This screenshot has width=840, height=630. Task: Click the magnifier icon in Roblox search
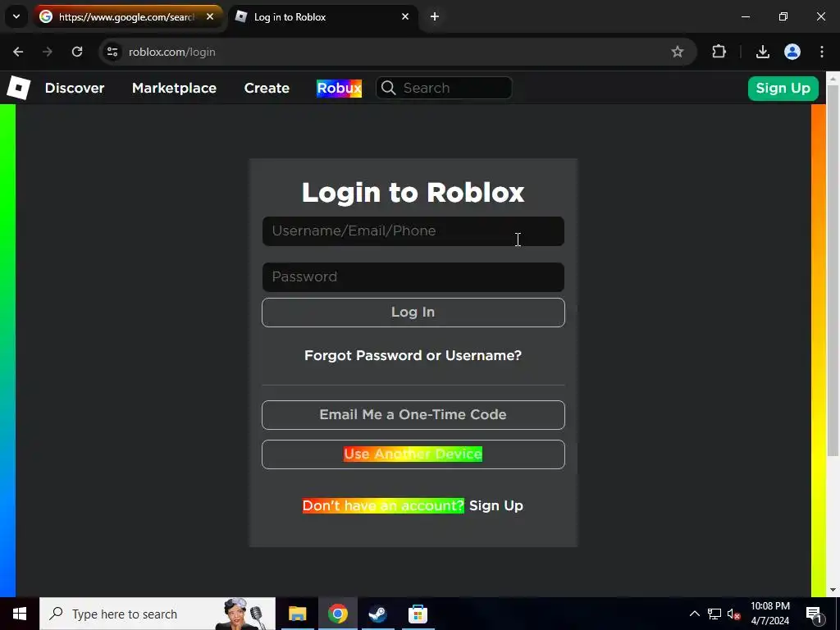(x=389, y=88)
